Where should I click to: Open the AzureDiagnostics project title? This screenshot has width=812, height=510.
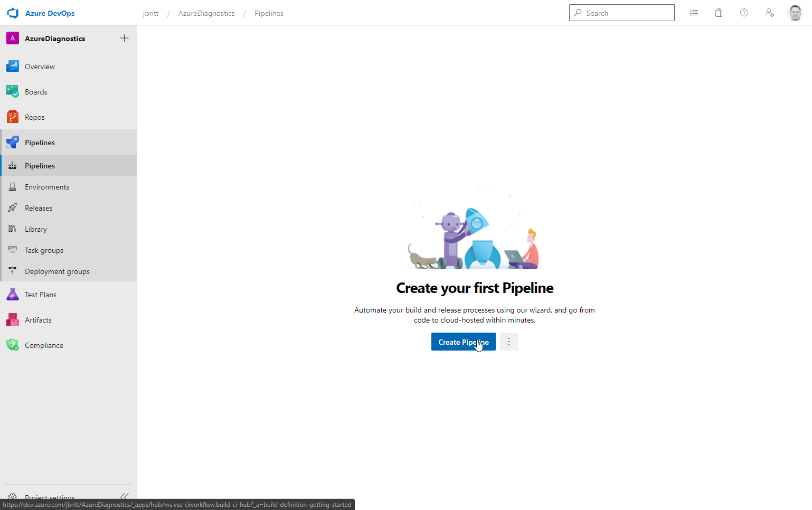[55, 39]
